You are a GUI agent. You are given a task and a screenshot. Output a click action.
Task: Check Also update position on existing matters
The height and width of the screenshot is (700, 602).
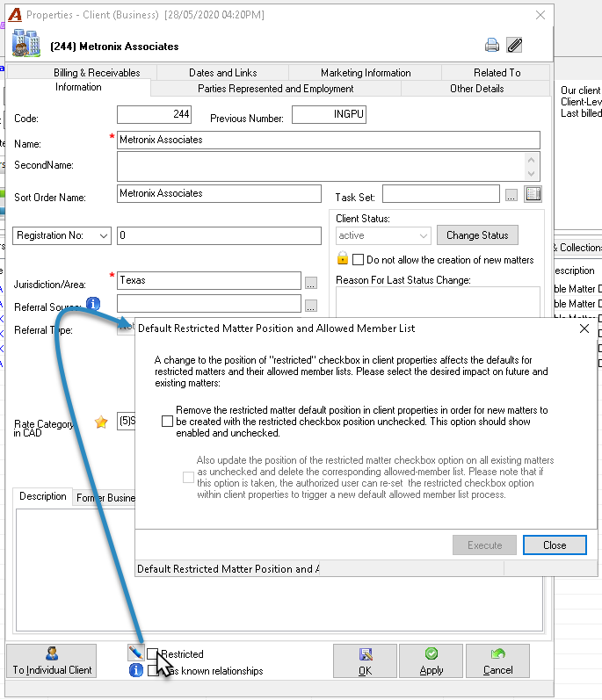(188, 477)
